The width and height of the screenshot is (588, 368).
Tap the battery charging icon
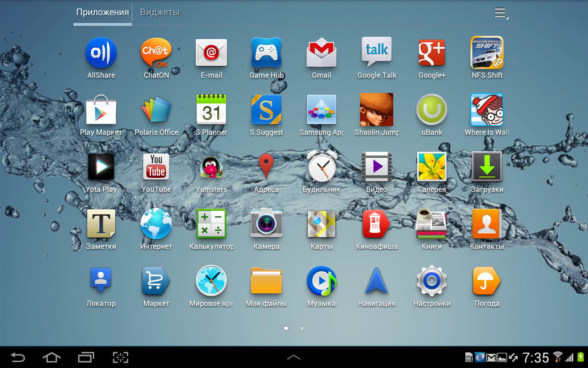[x=581, y=357]
